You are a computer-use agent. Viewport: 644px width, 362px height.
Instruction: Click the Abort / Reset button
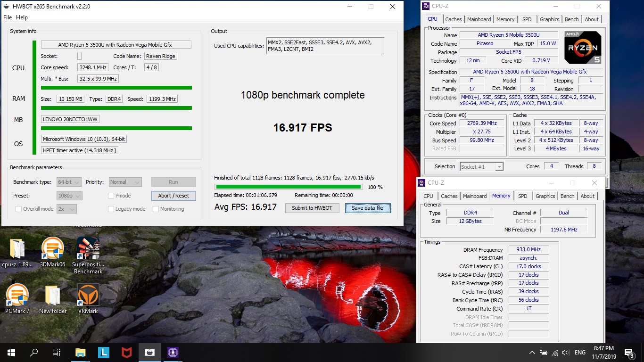[x=173, y=196]
